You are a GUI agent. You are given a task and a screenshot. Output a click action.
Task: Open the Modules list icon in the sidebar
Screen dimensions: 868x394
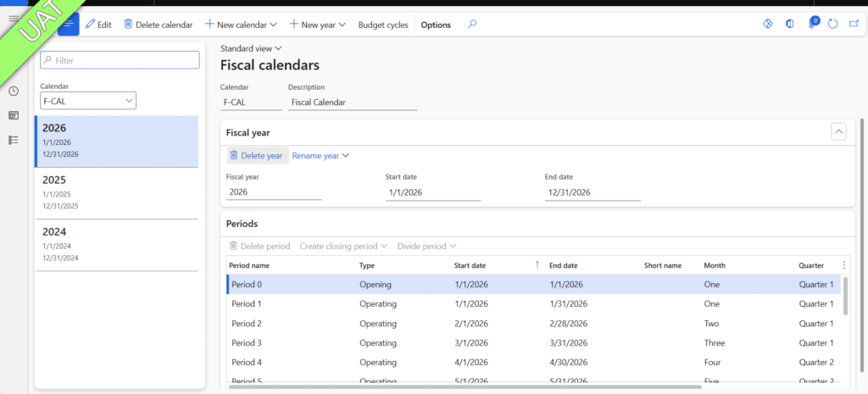coord(14,140)
